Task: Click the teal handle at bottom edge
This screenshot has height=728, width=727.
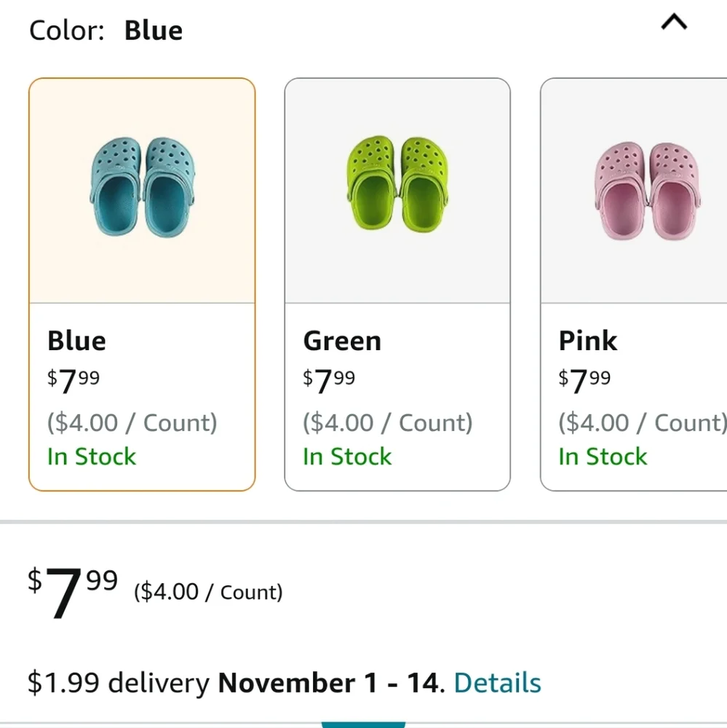Action: click(x=353, y=724)
